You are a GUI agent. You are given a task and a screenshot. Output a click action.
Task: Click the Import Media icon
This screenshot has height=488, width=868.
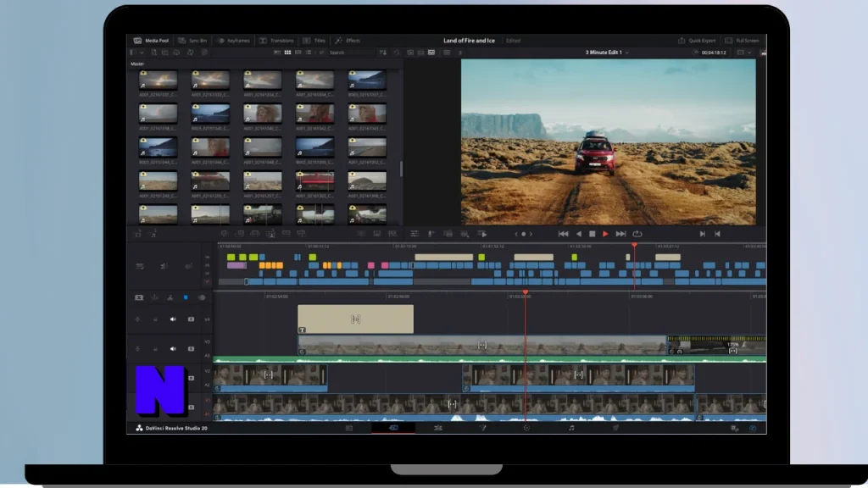154,53
